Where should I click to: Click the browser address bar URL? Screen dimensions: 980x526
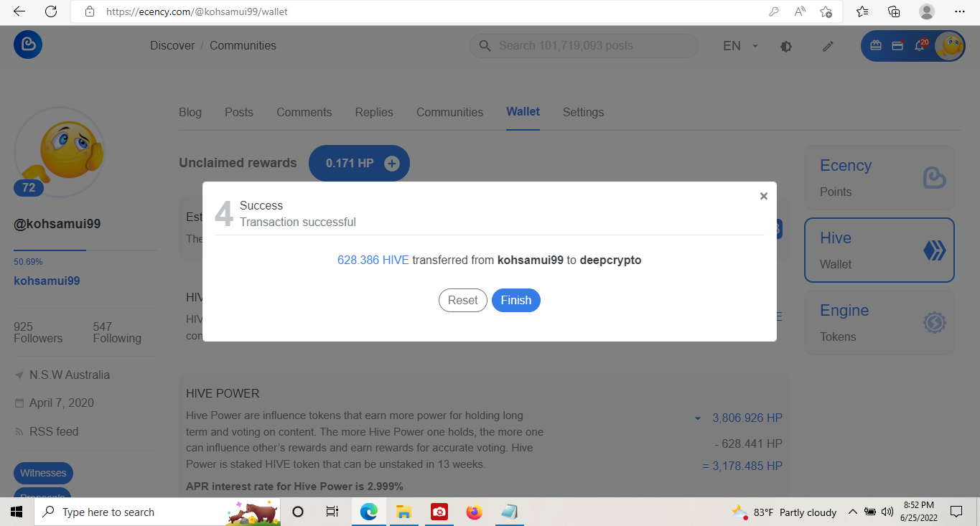[197, 11]
